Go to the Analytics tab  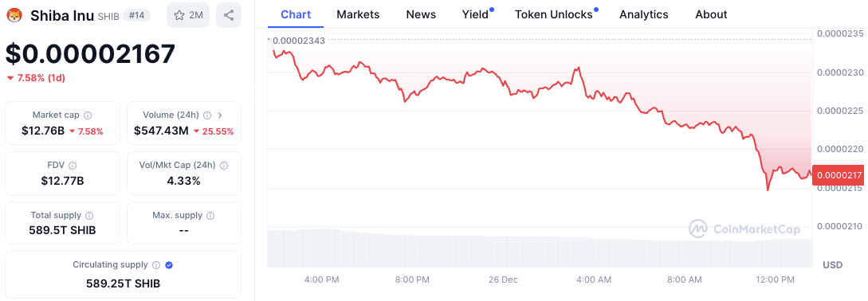pos(644,14)
